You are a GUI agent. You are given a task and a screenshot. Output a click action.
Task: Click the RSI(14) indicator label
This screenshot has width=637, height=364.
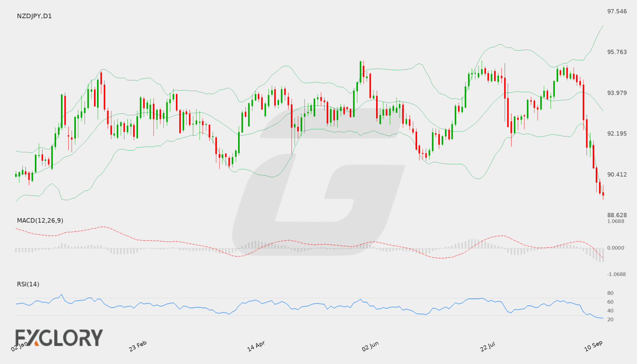click(x=28, y=284)
